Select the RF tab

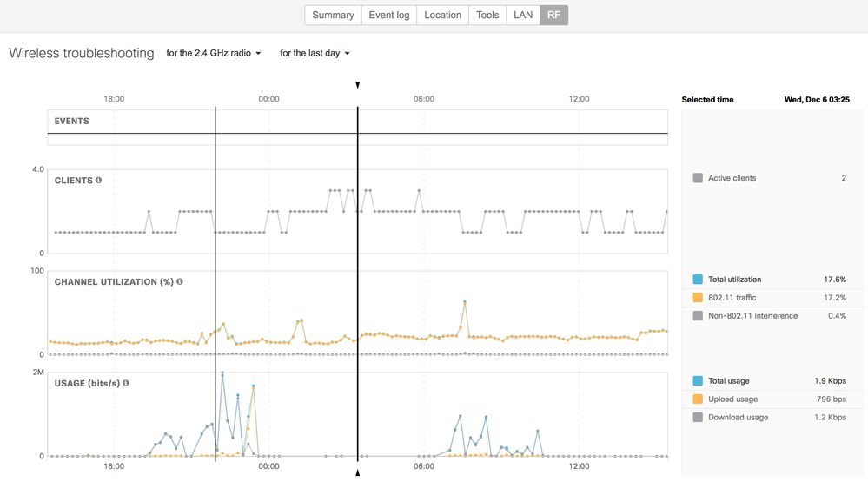[x=554, y=15]
